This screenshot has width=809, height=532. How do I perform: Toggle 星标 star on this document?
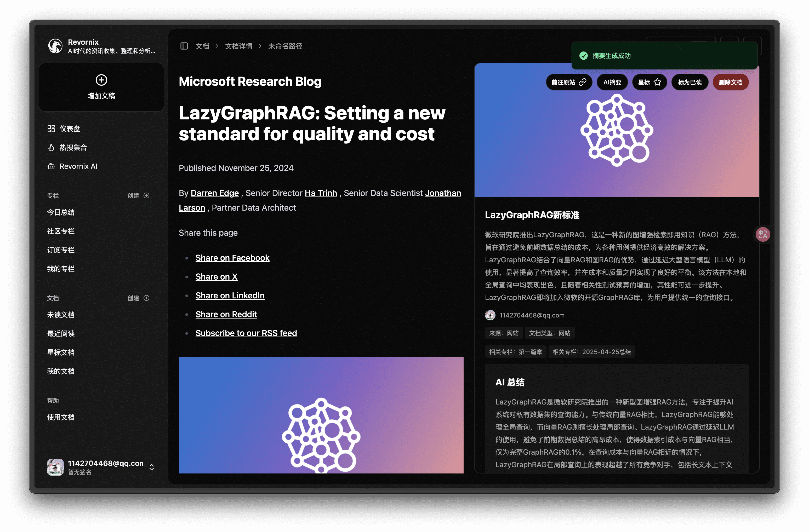(x=649, y=82)
